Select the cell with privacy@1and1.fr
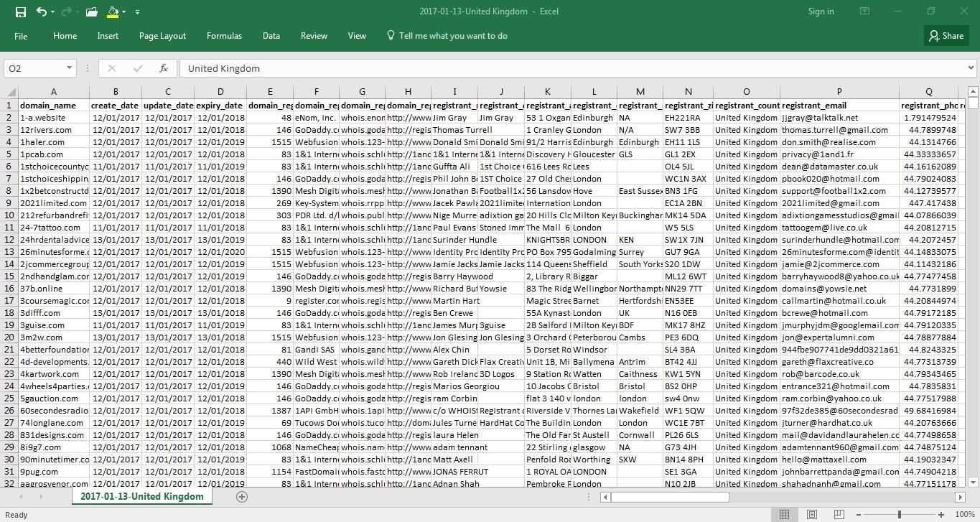 [x=839, y=154]
